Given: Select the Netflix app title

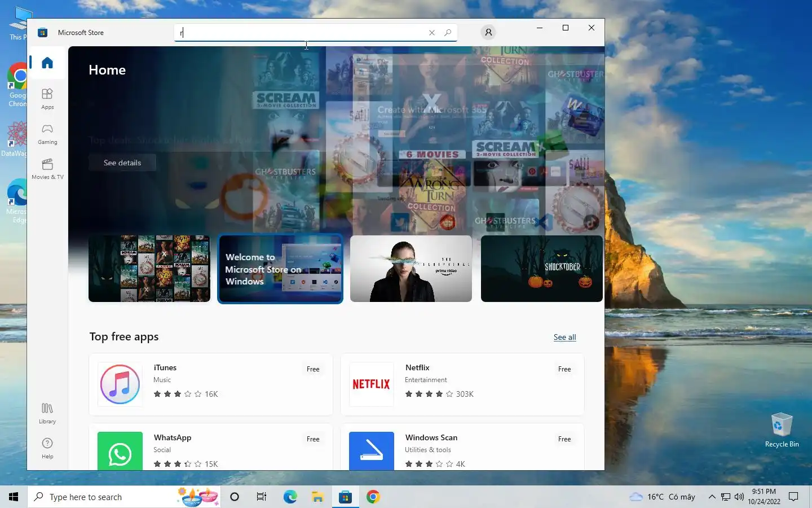Looking at the screenshot, I should pos(417,367).
